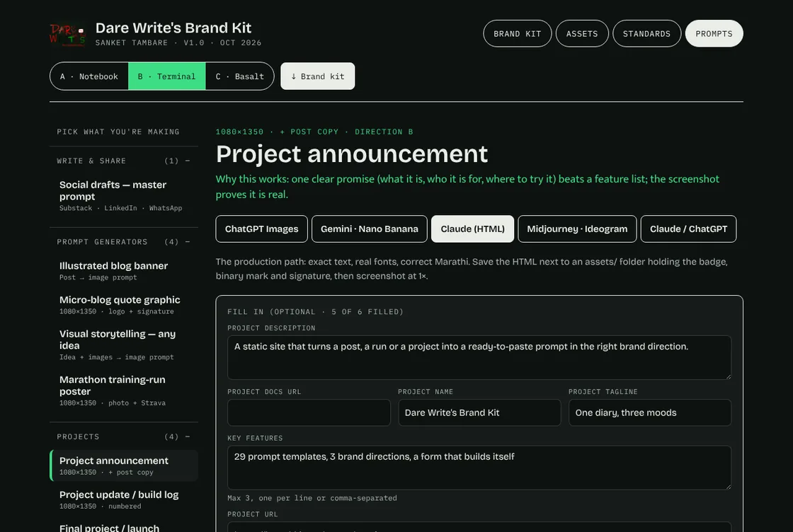Select Project announcement in sidebar
Image resolution: width=793 pixels, height=532 pixels.
point(124,466)
